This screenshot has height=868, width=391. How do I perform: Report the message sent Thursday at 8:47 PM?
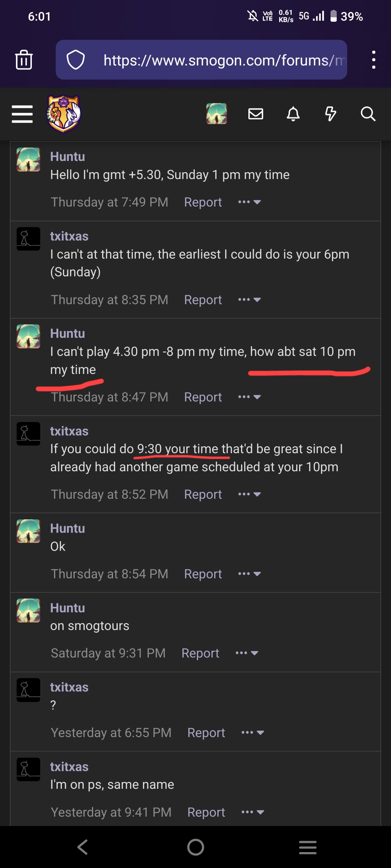(203, 397)
